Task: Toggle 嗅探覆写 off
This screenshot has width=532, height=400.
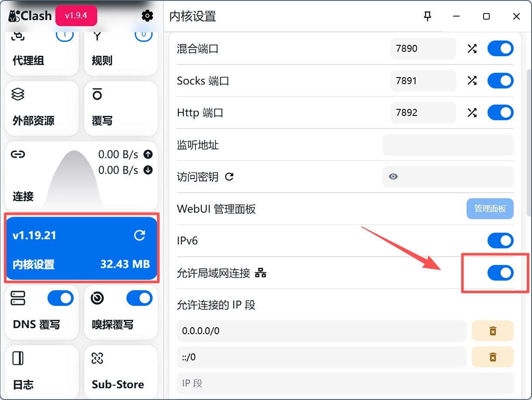Action: (x=139, y=298)
